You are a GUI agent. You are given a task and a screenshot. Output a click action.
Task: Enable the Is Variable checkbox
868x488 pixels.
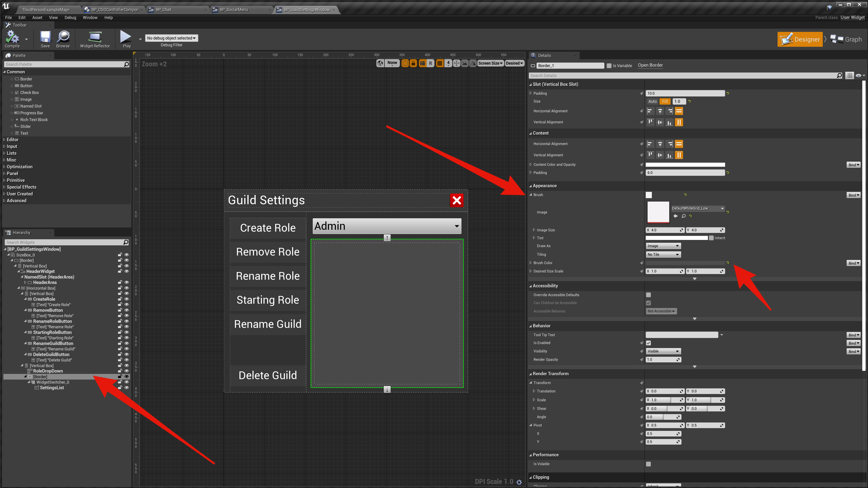pyautogui.click(x=609, y=66)
